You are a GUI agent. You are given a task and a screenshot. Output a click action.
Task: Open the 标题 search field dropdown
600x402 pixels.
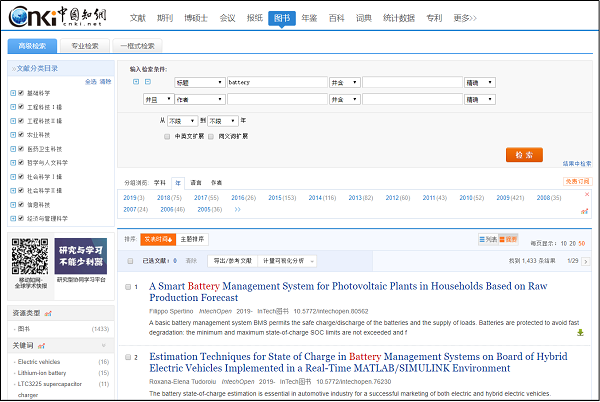pos(198,82)
